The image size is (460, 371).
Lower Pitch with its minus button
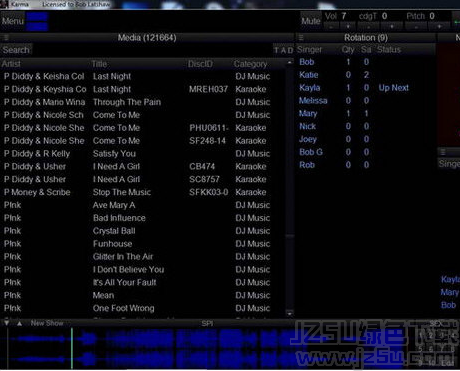[416, 26]
